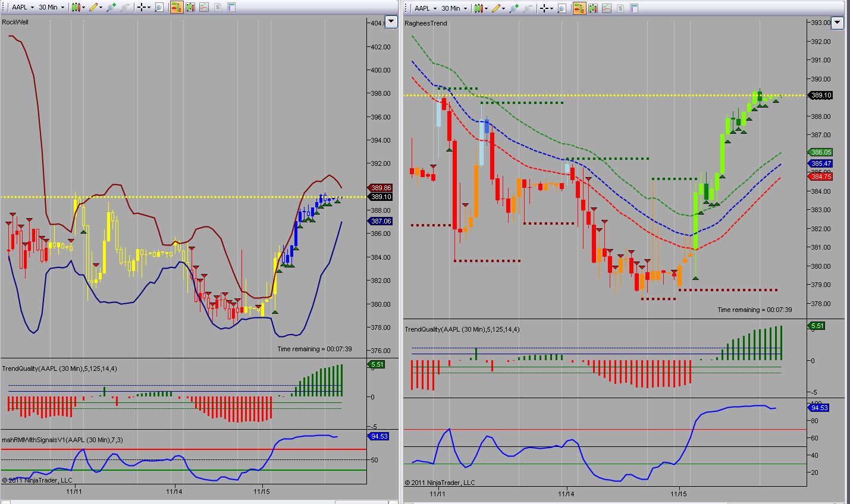The height and width of the screenshot is (504, 850).
Task: Select the RagheesTrend indicator label
Action: point(426,24)
